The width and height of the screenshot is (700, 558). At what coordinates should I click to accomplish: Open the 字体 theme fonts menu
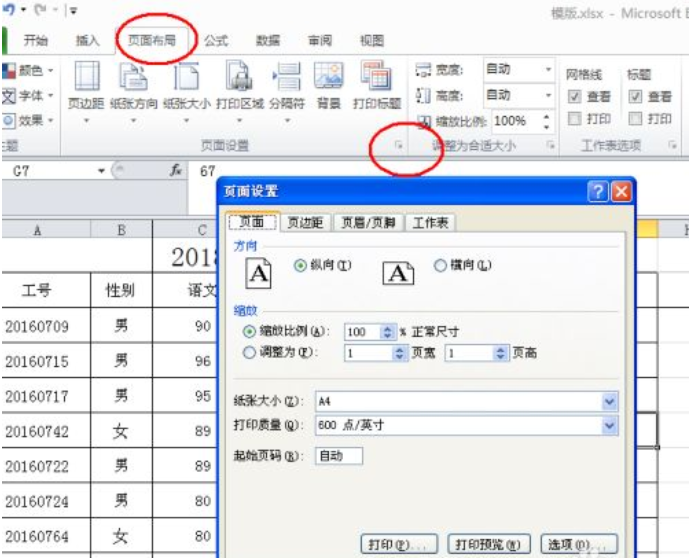coord(28,95)
